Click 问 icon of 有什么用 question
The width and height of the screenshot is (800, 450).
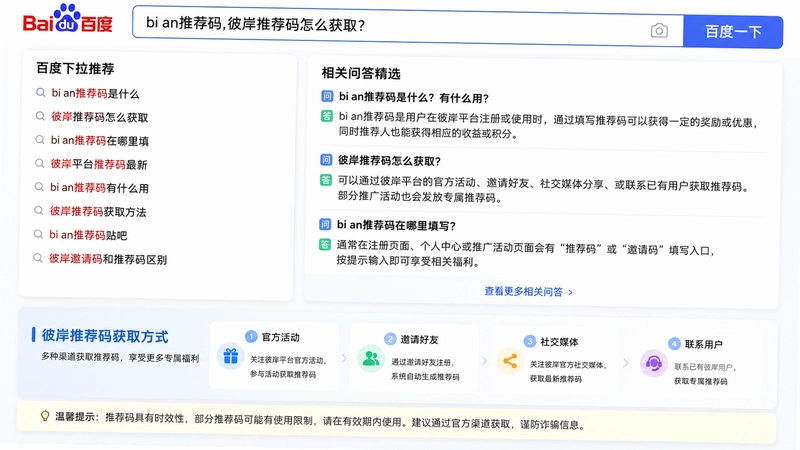(327, 96)
